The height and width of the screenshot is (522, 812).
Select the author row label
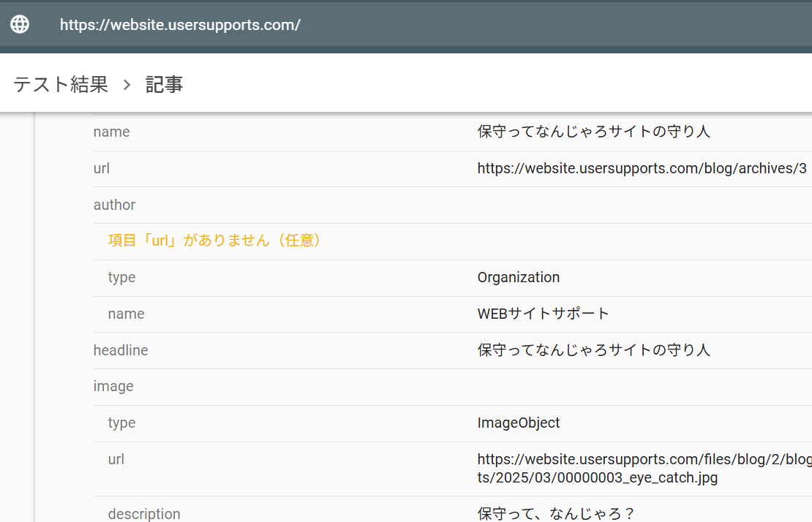(114, 205)
